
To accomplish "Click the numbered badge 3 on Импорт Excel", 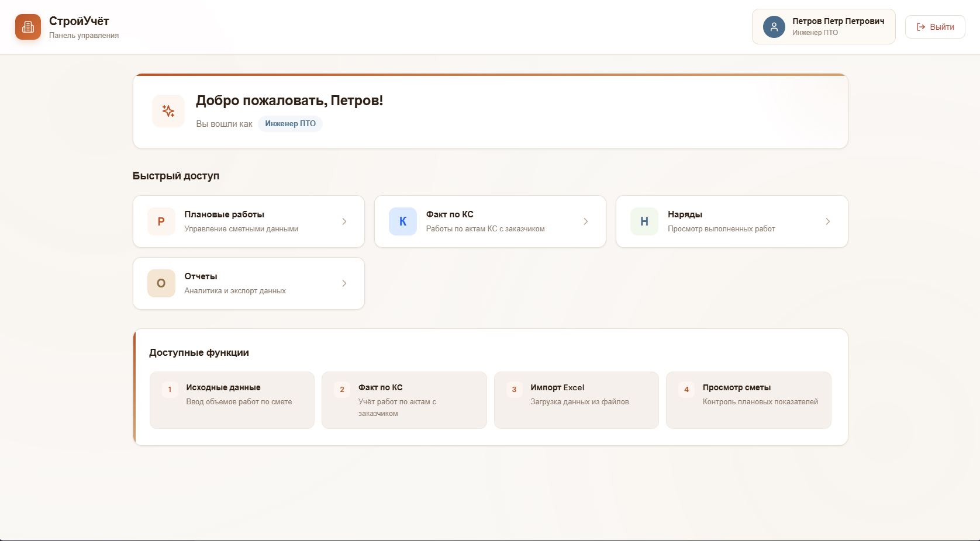I will click(514, 390).
